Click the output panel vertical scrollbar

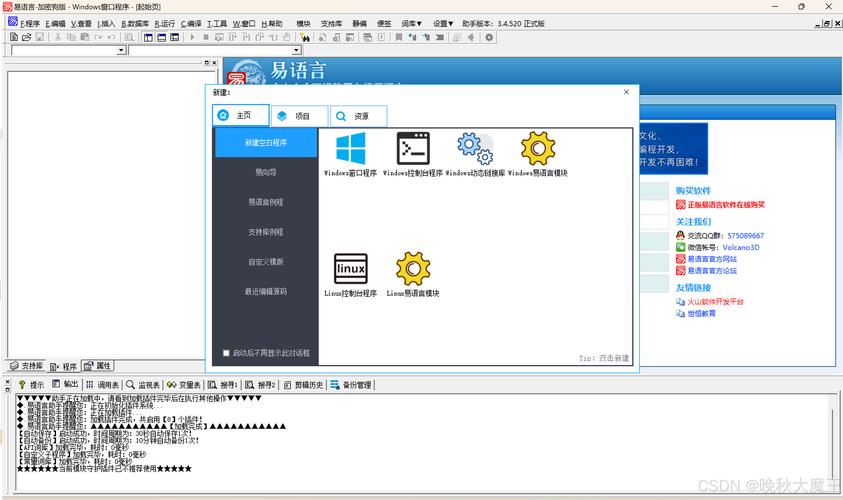click(x=832, y=441)
